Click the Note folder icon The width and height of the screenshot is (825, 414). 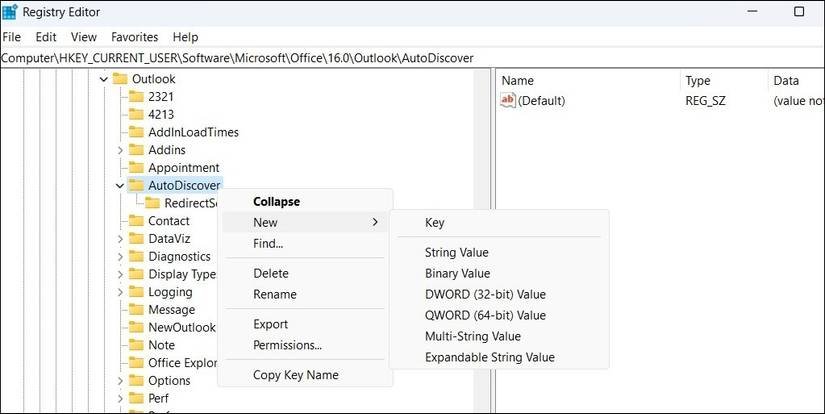(x=137, y=345)
